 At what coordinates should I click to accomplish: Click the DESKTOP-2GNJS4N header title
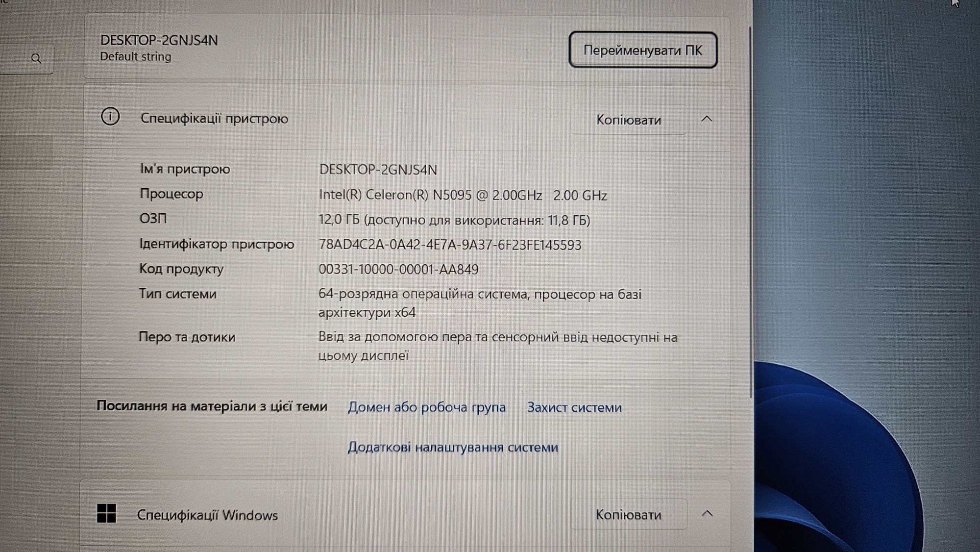point(159,40)
